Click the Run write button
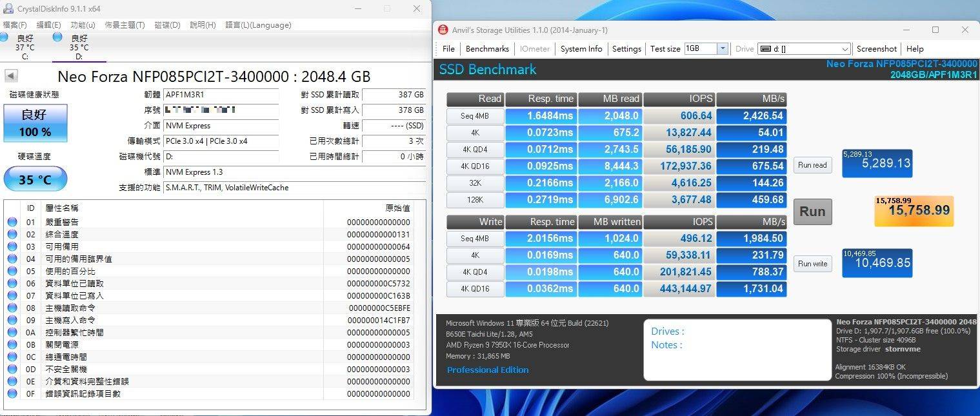 click(812, 263)
